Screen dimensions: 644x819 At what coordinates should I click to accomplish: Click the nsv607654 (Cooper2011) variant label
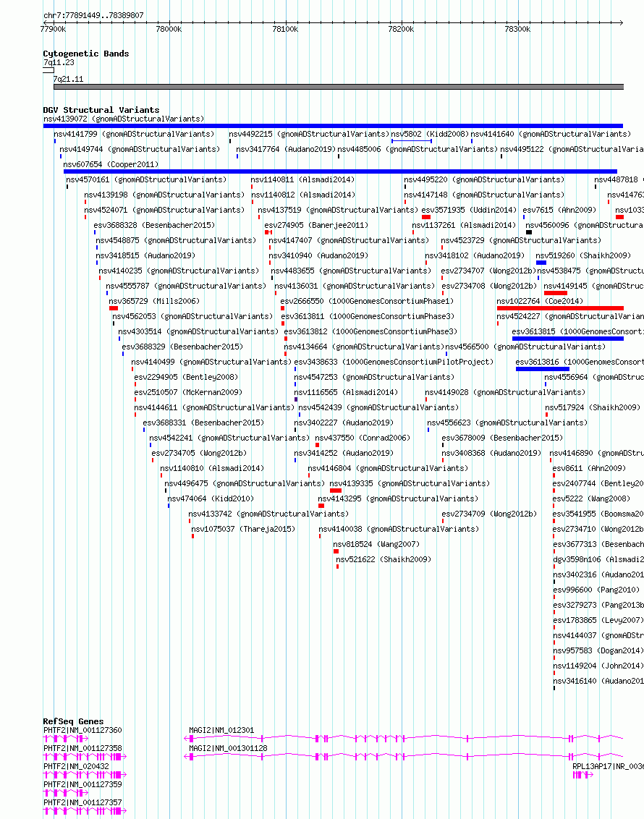tap(111, 164)
